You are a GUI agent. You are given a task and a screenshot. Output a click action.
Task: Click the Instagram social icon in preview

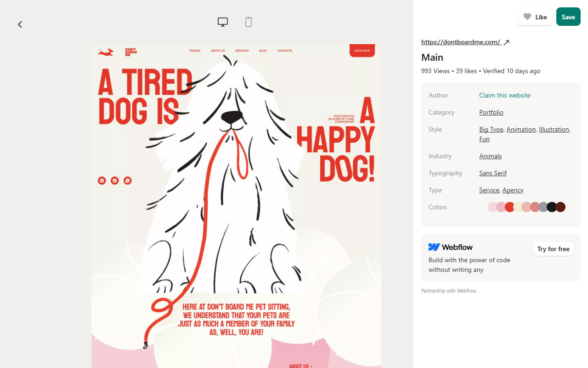click(x=102, y=180)
